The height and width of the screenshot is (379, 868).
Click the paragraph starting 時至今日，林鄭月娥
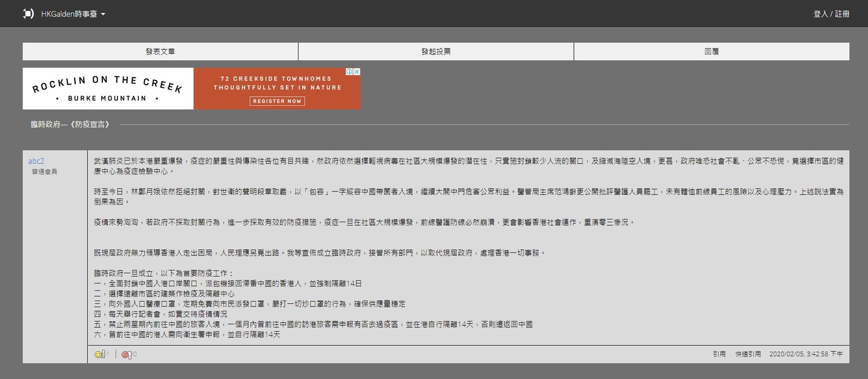[468, 197]
